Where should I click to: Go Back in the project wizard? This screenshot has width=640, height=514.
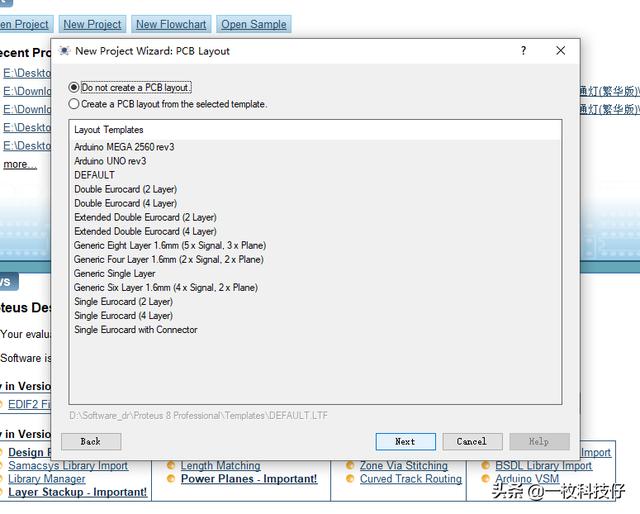point(91,441)
